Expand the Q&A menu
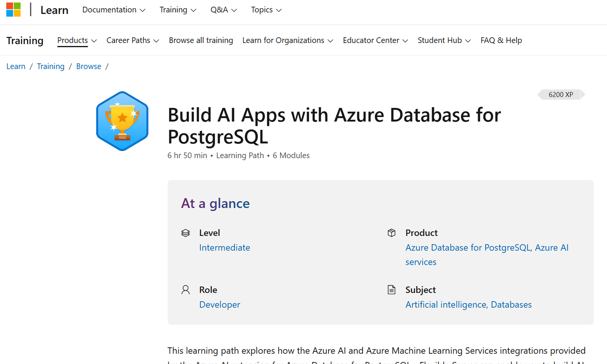The width and height of the screenshot is (607, 364). point(223,10)
